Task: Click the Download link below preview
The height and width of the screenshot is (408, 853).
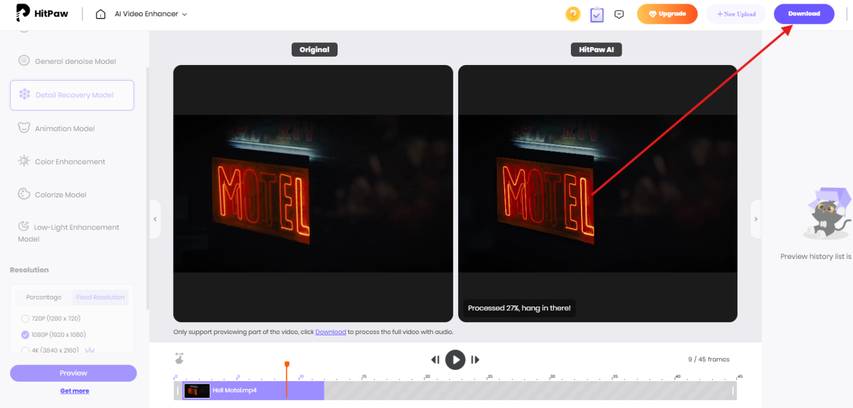Action: (331, 332)
